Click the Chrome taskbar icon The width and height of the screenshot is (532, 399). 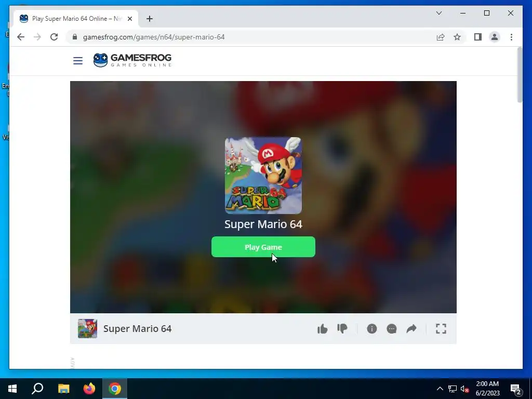pos(115,389)
